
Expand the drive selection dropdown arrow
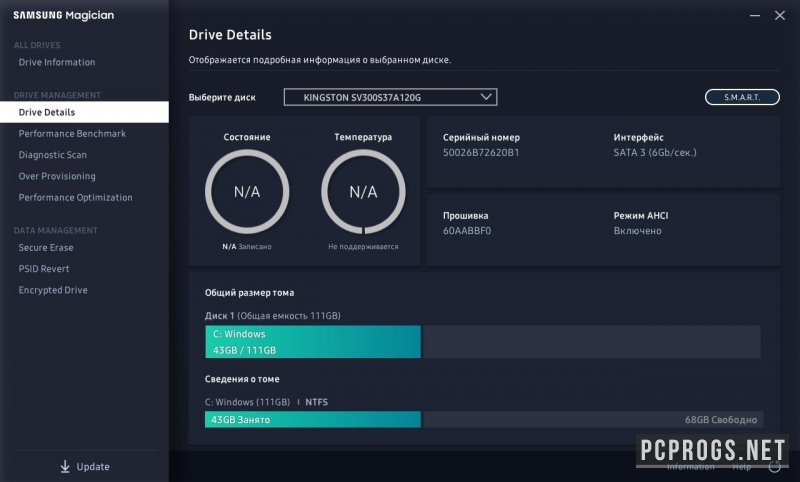[x=486, y=97]
